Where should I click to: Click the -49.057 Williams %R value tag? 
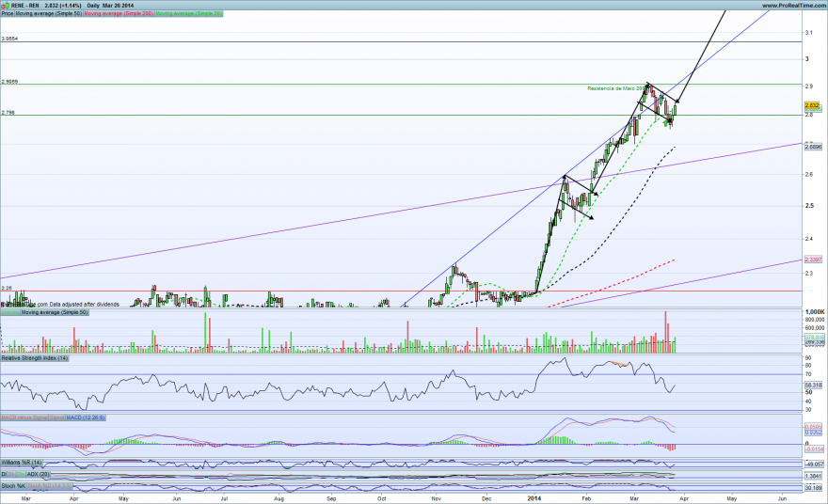coord(814,465)
